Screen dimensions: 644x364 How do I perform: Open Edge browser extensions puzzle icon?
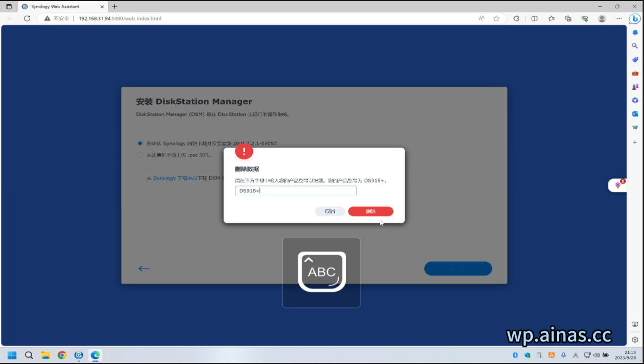516,18
